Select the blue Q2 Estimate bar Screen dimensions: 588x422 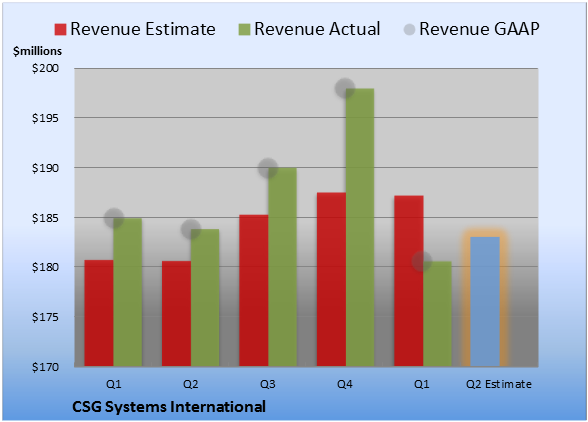coord(485,301)
